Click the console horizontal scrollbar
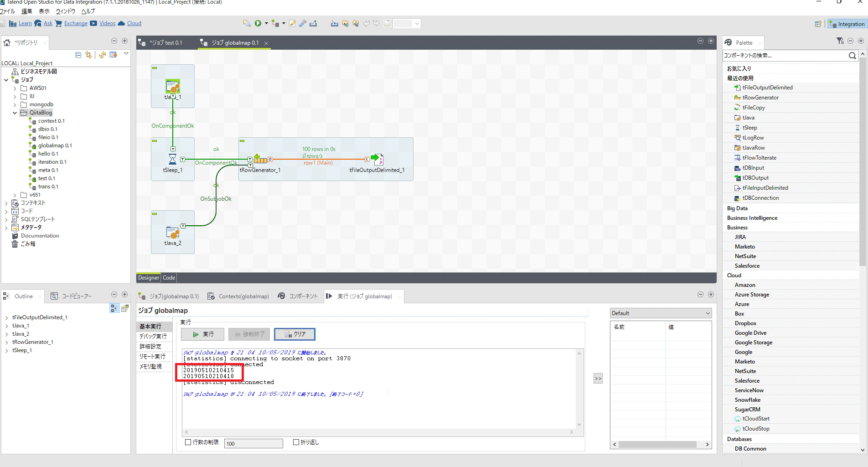868x467 pixels. click(x=379, y=432)
